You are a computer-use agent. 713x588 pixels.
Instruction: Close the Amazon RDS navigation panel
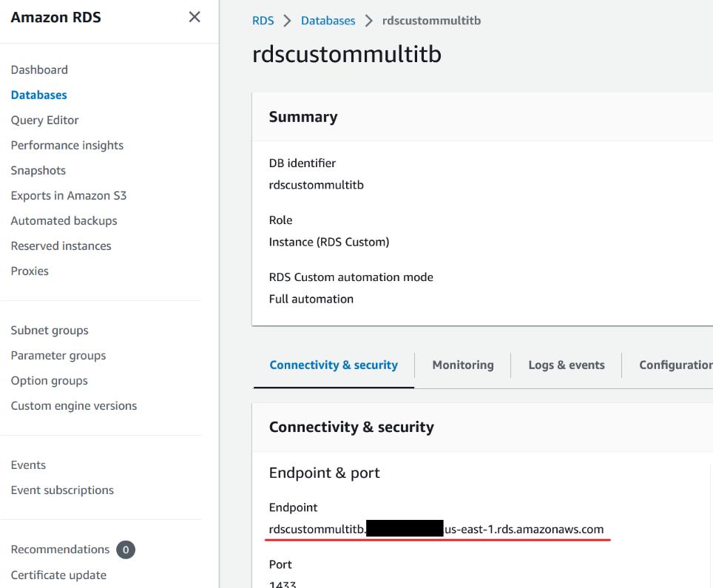tap(195, 17)
